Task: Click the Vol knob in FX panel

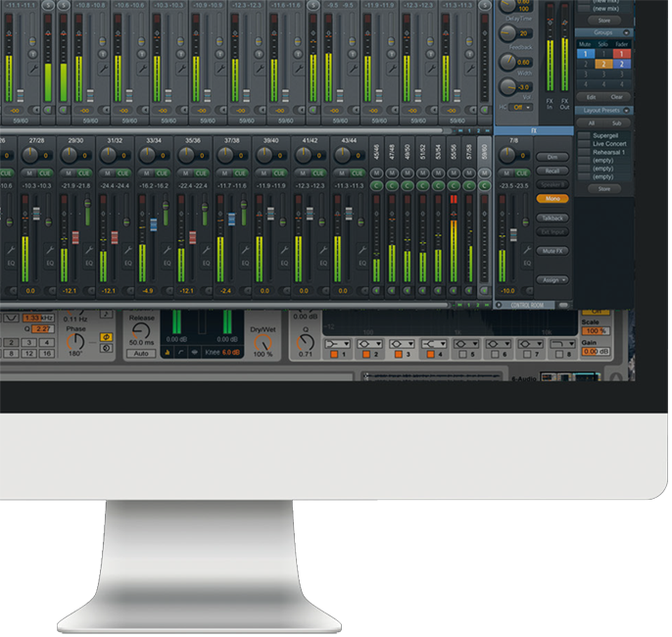Action: [507, 87]
